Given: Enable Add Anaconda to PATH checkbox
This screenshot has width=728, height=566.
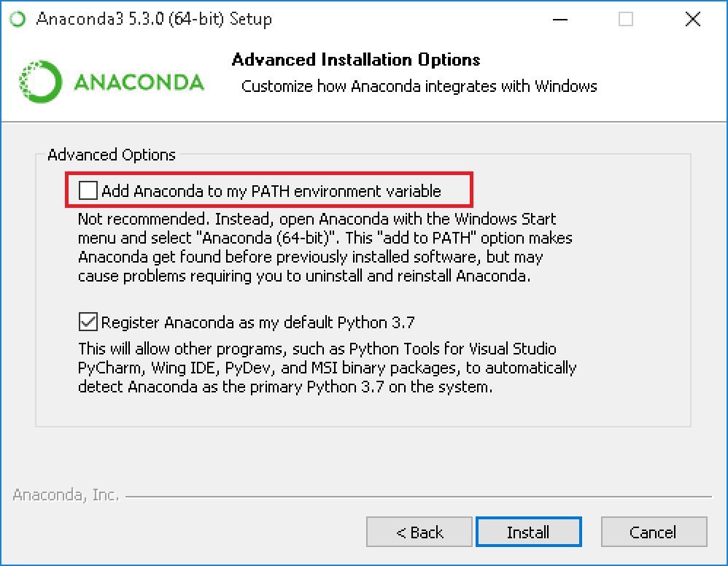Looking at the screenshot, I should [88, 190].
